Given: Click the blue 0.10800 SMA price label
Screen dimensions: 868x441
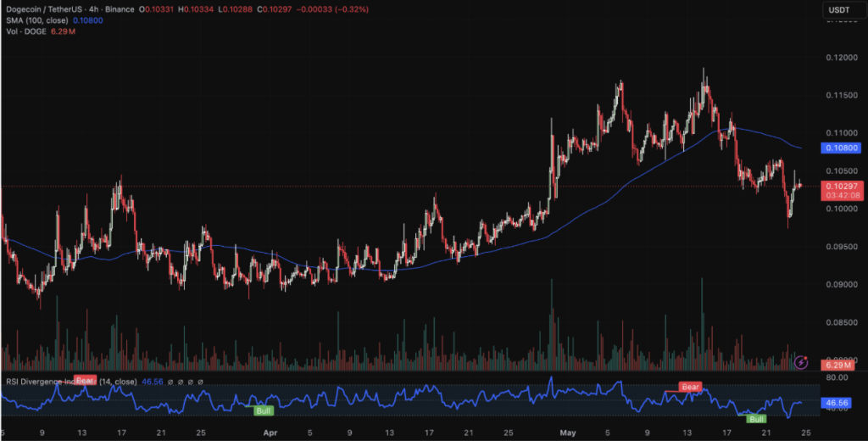Looking at the screenshot, I should [842, 148].
